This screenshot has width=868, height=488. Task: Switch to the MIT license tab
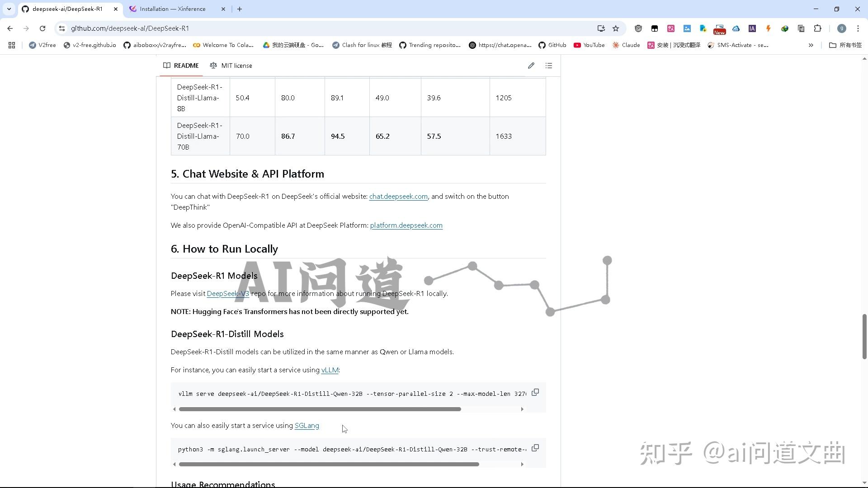[231, 66]
